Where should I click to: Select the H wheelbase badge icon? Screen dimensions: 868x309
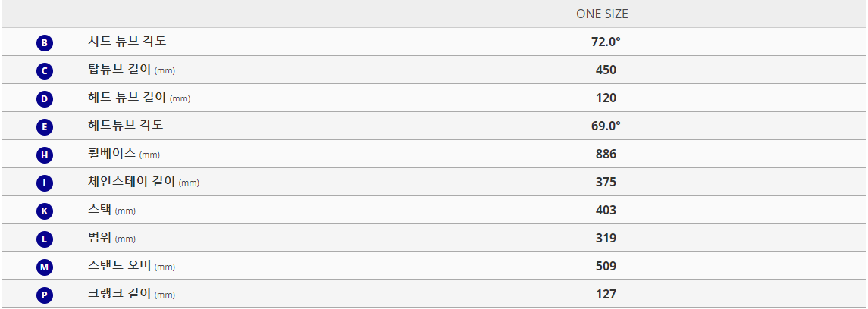45,156
